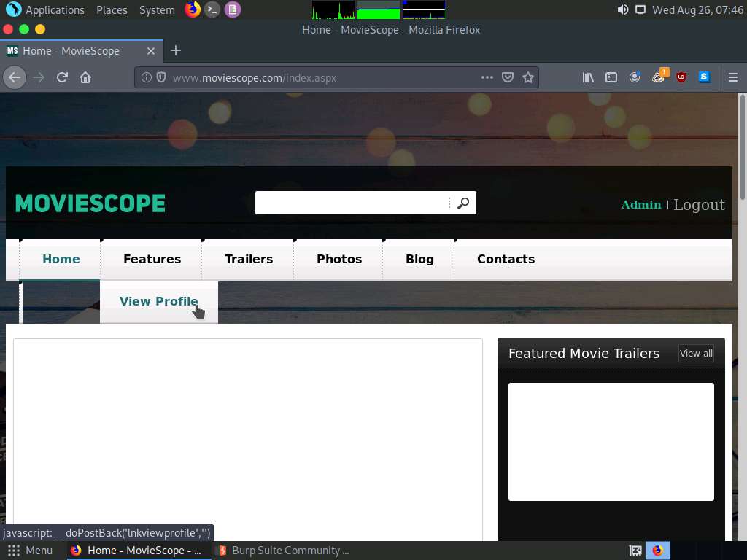Viewport: 747px width, 560px height.
Task: Expand the page actions ellipsis in address bar
Action: pos(487,77)
